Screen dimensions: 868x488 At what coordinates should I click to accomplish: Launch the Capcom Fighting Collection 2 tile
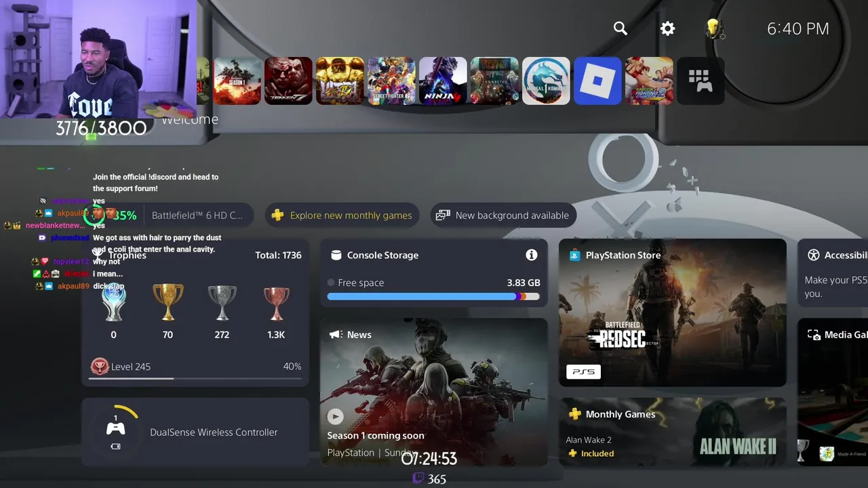click(x=650, y=81)
